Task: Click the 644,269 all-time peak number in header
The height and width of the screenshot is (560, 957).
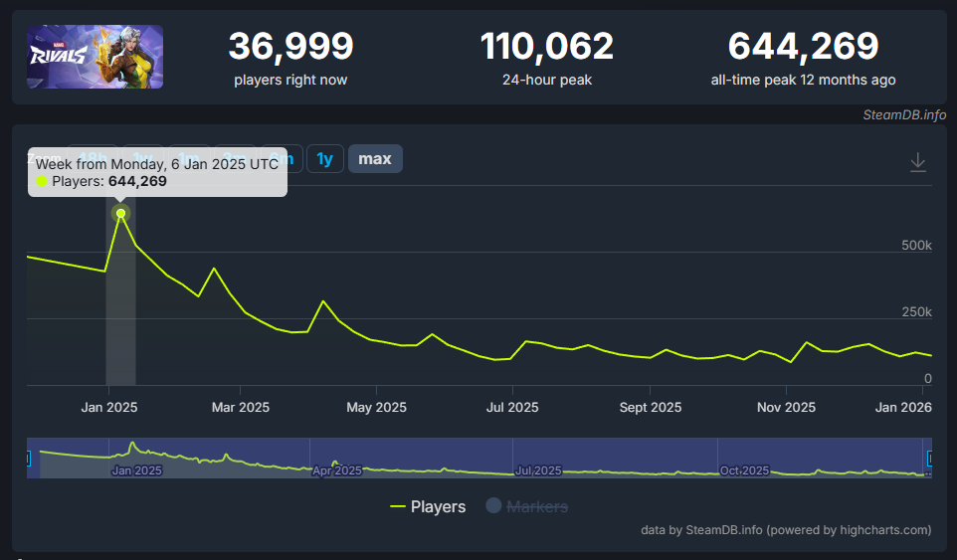Action: [x=803, y=46]
